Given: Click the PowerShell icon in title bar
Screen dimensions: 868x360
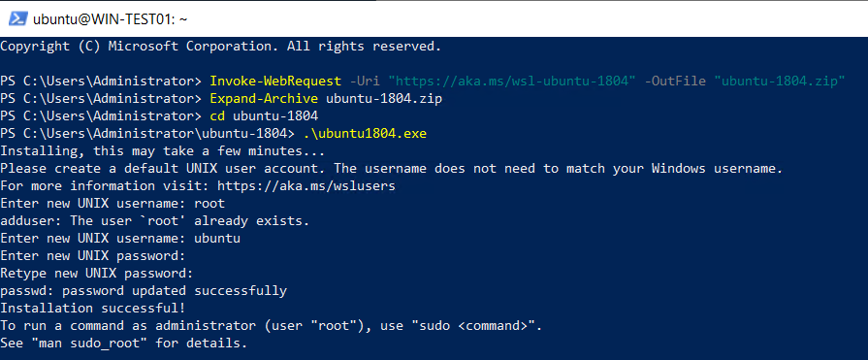Looking at the screenshot, I should (18, 18).
